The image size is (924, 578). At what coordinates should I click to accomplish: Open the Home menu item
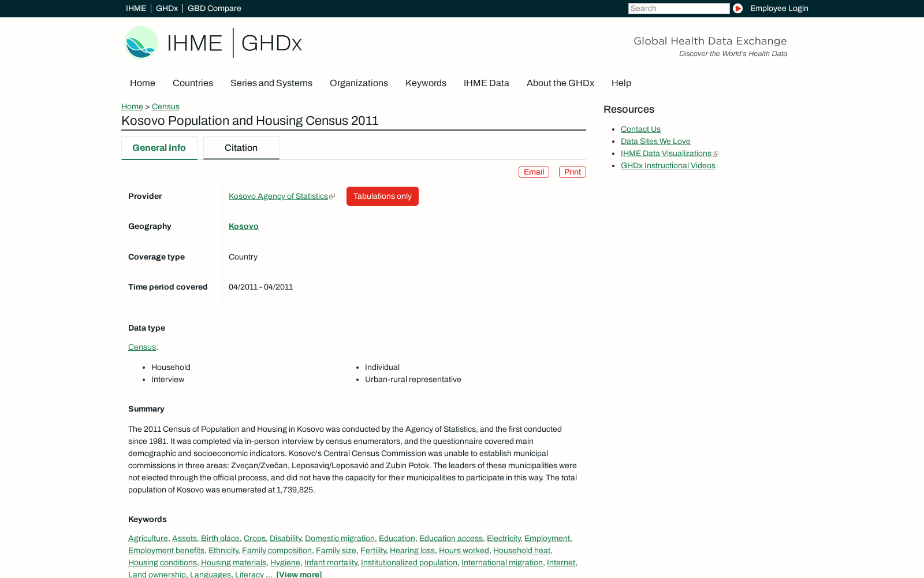143,83
